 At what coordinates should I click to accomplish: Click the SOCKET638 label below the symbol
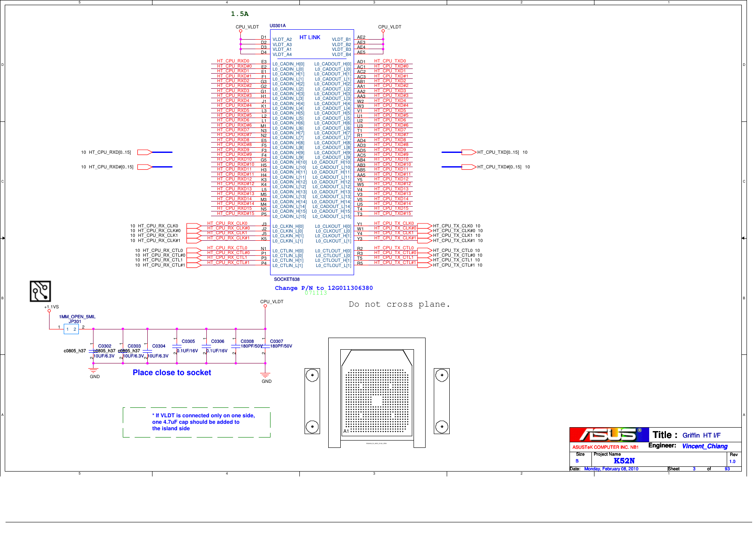pyautogui.click(x=286, y=279)
